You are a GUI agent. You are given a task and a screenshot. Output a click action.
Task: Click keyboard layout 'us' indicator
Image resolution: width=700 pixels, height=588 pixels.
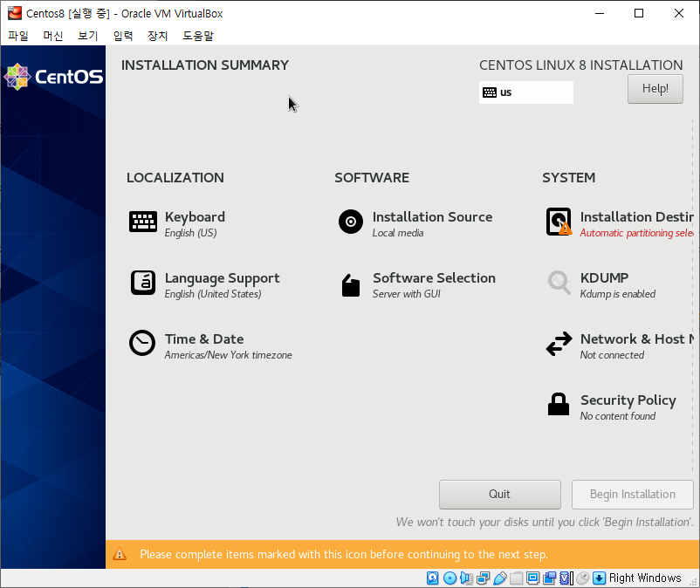[526, 92]
